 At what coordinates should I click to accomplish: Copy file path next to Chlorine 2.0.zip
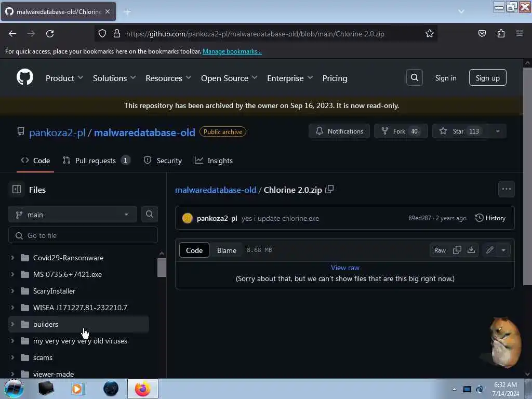(329, 189)
